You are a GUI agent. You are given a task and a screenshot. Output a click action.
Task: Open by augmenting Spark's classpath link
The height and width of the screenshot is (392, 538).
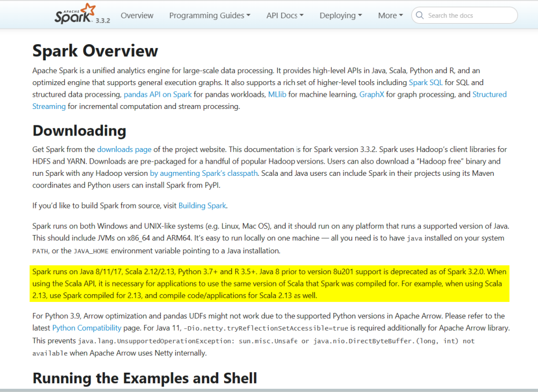click(x=204, y=174)
